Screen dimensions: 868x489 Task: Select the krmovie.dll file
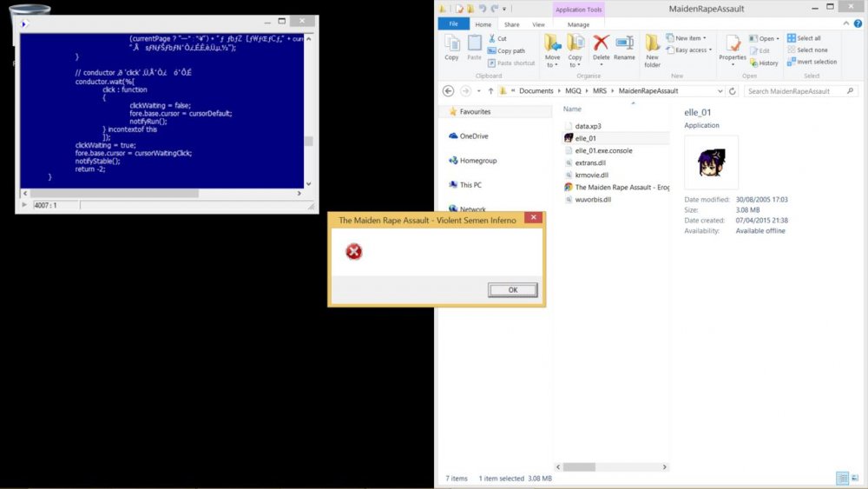click(x=592, y=175)
